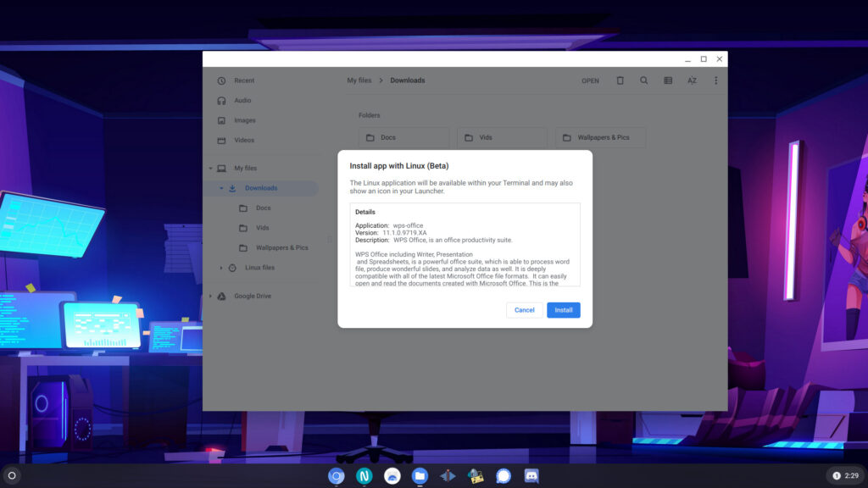Click the Downloads breadcrumb

pyautogui.click(x=408, y=80)
